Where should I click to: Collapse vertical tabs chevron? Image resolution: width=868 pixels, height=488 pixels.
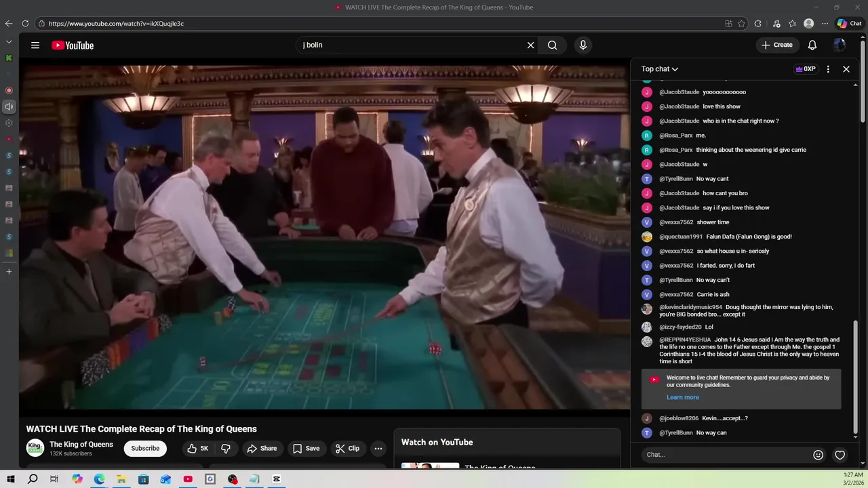9,42
